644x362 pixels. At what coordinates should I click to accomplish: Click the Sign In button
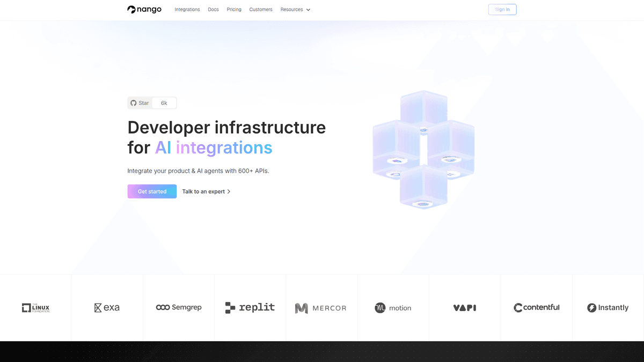[502, 10]
